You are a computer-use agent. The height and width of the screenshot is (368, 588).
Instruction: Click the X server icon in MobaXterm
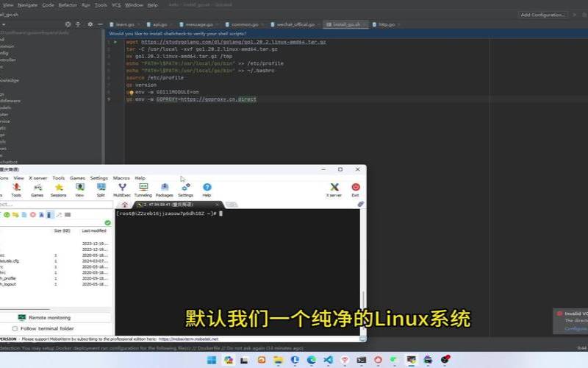(334, 190)
